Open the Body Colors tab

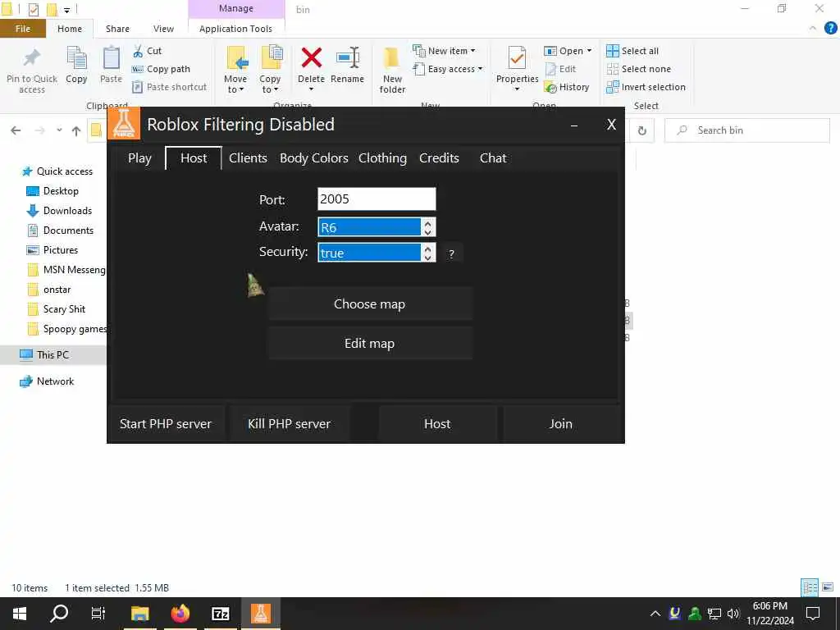point(314,158)
